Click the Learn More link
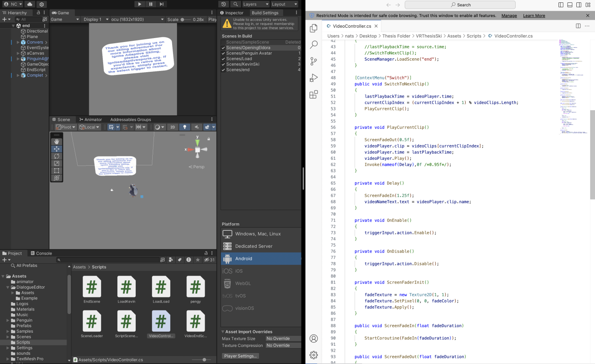The image size is (595, 364). [x=534, y=15]
